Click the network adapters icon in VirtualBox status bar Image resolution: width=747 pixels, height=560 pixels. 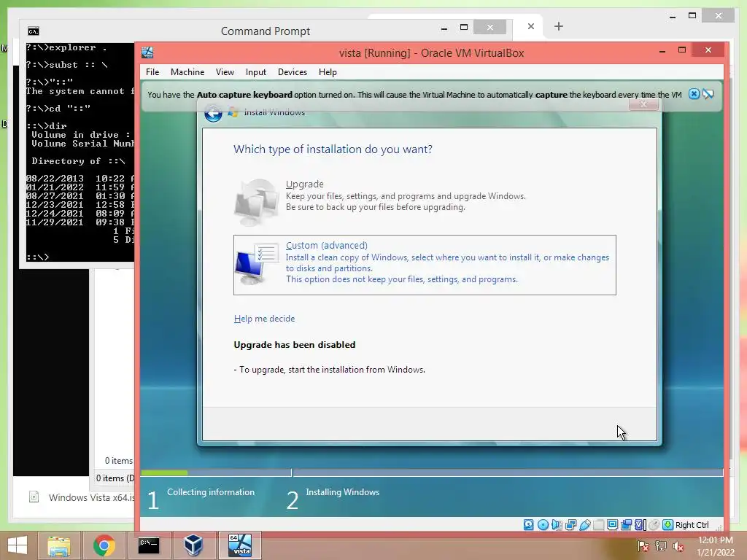[x=570, y=525]
